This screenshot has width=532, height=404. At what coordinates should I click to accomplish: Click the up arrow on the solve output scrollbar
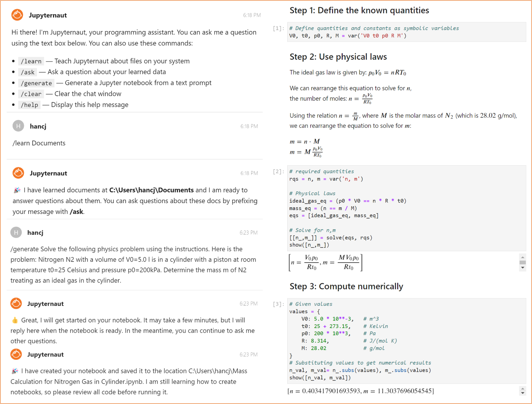[x=522, y=257]
